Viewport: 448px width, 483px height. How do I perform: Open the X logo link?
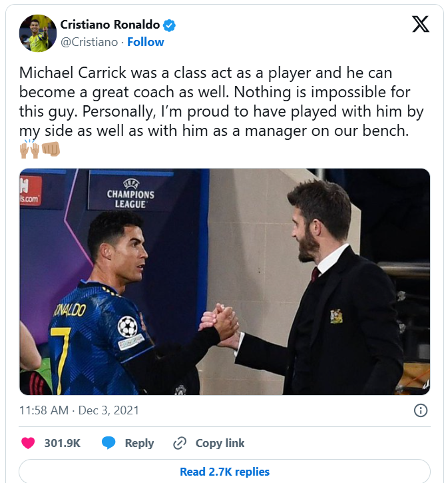pos(420,25)
